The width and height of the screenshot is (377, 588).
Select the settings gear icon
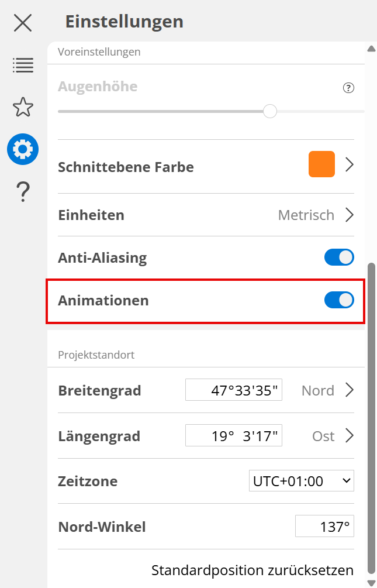pos(23,149)
